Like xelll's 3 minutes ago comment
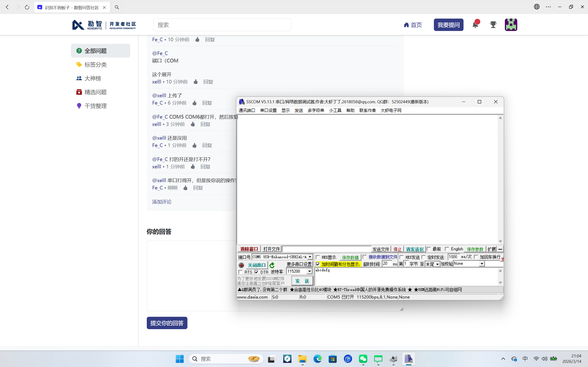 193,124
